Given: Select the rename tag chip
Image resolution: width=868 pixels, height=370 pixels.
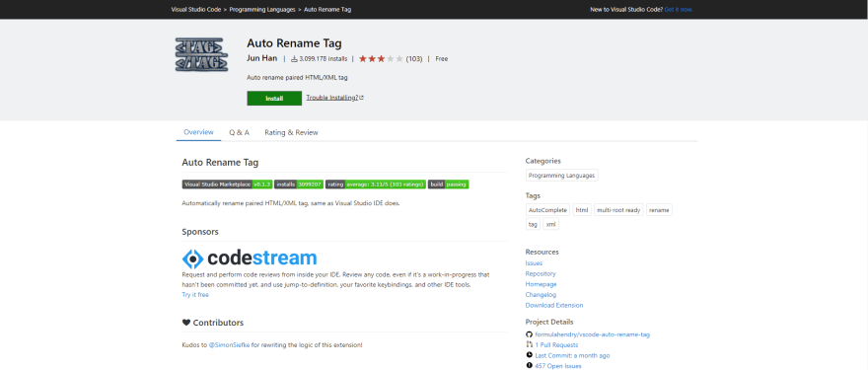Looking at the screenshot, I should tap(659, 210).
